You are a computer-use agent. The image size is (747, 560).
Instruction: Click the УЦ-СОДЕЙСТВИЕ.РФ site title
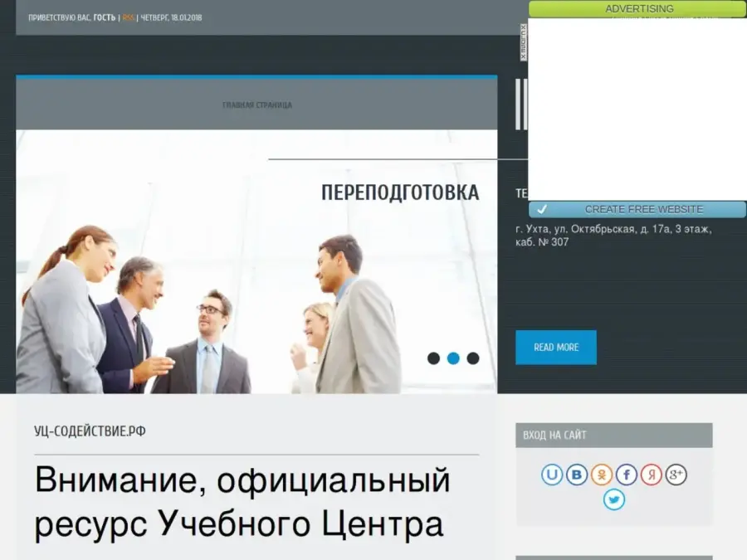[x=90, y=431]
